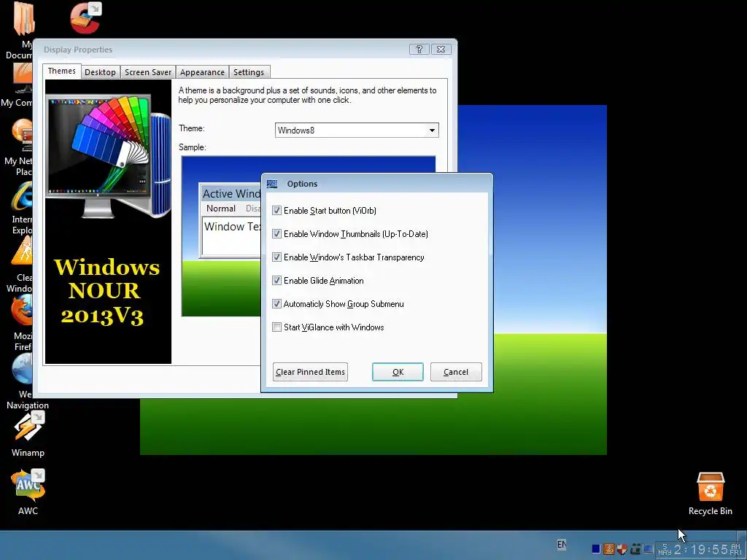747x560 pixels.
Task: Switch to the Desktop tab
Action: click(100, 72)
